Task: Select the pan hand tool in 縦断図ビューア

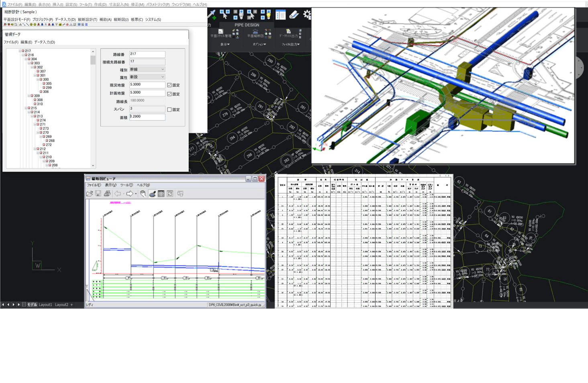Action: pos(143,194)
